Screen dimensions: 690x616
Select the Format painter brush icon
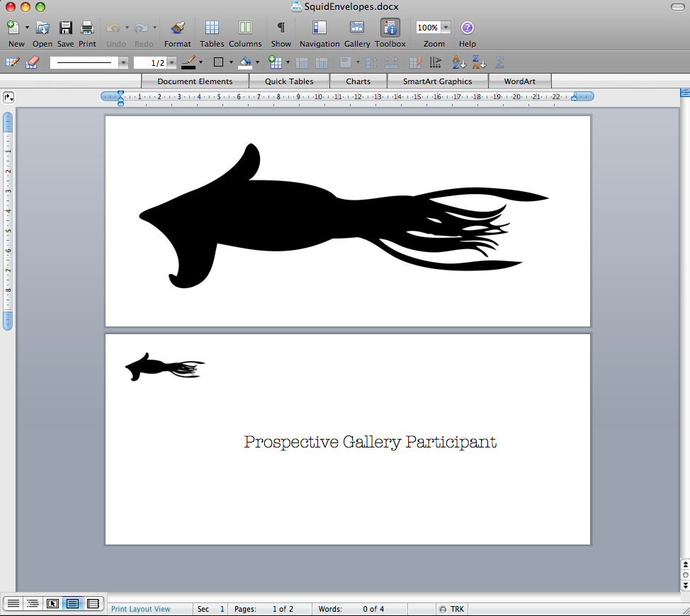(178, 28)
